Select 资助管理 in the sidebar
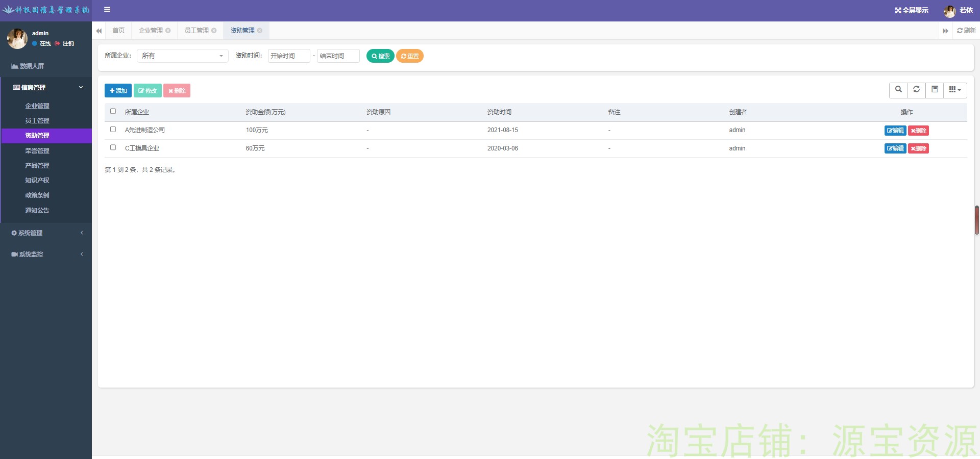This screenshot has width=980, height=459. point(46,136)
